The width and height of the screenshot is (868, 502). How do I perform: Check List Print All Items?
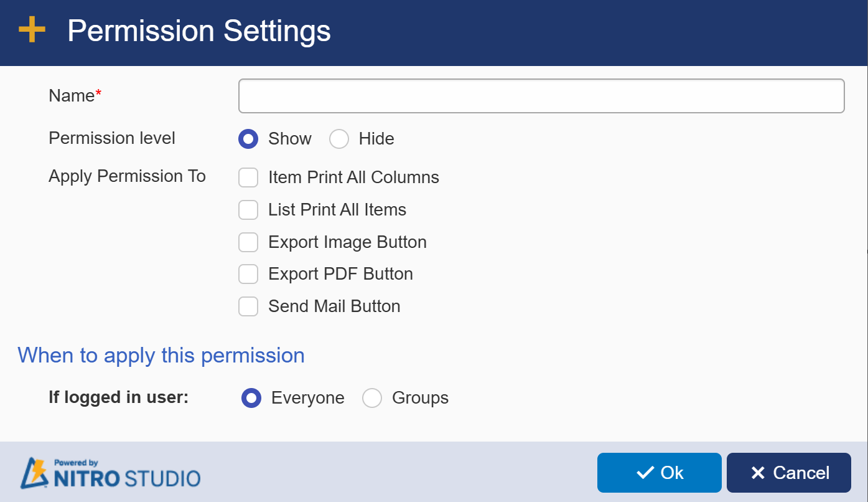click(248, 210)
